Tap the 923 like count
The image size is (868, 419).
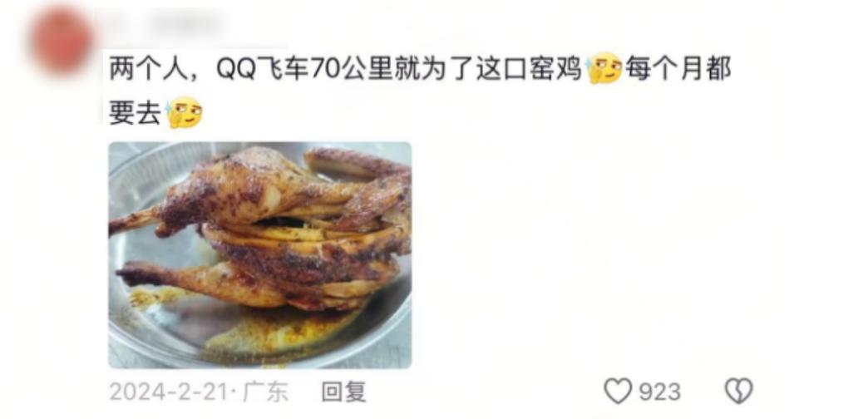point(660,392)
